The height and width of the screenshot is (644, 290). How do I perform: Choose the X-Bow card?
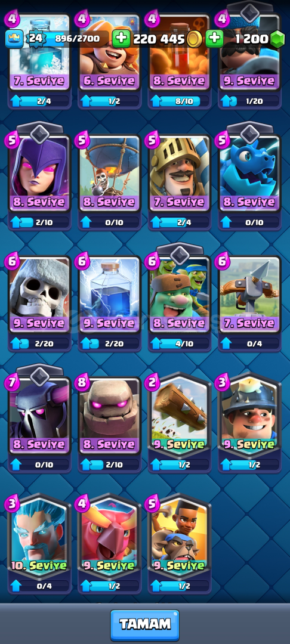click(250, 295)
